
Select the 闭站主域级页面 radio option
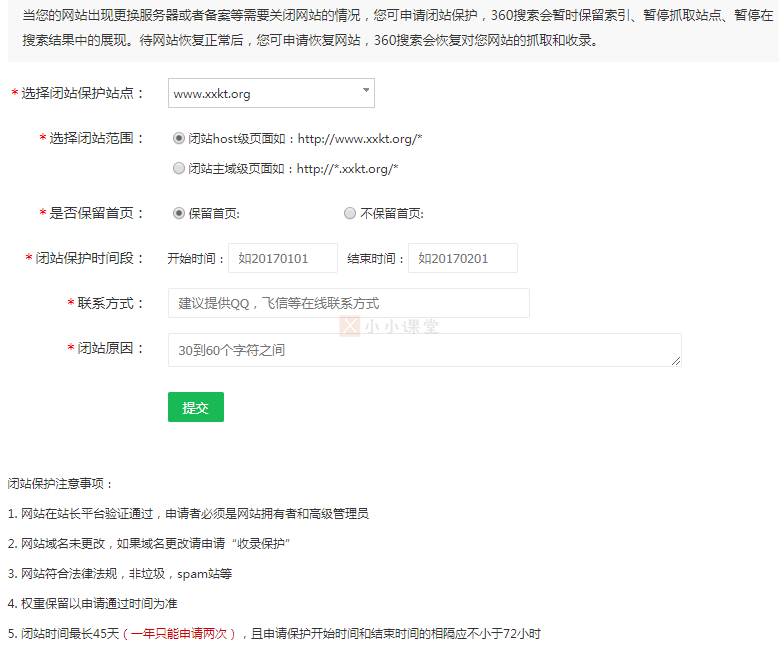(178, 168)
